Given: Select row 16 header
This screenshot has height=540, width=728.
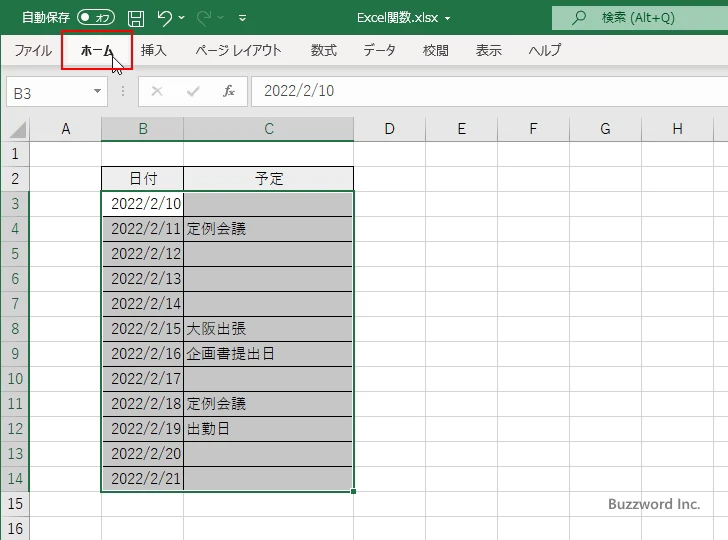Looking at the screenshot, I should point(15,529).
